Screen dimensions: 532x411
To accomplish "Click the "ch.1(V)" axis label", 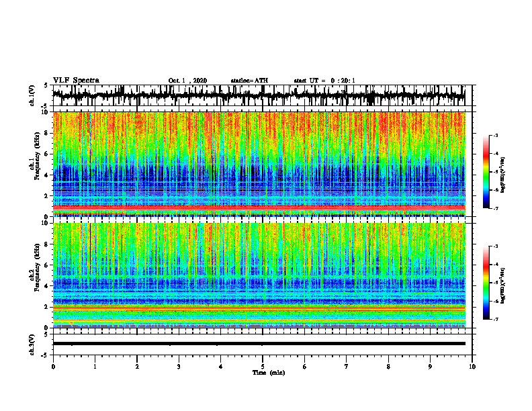I will click(32, 95).
